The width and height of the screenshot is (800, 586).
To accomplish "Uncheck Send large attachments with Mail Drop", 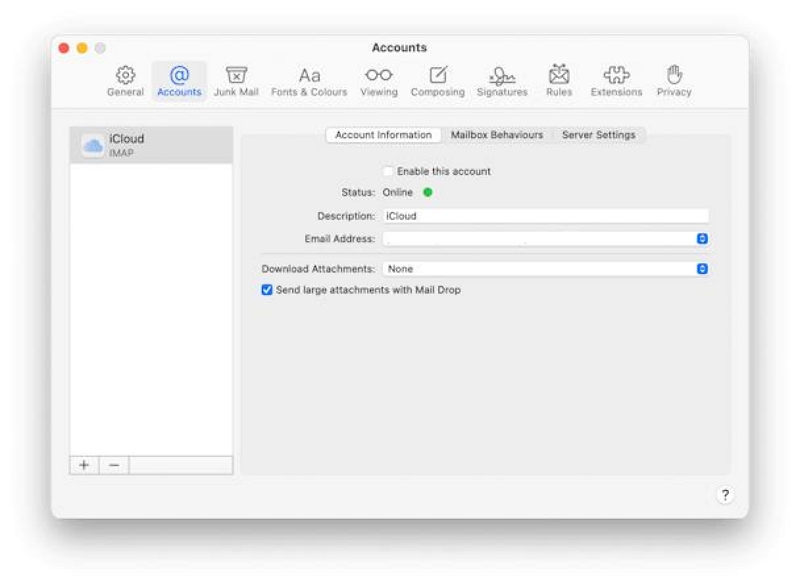I will tap(267, 290).
